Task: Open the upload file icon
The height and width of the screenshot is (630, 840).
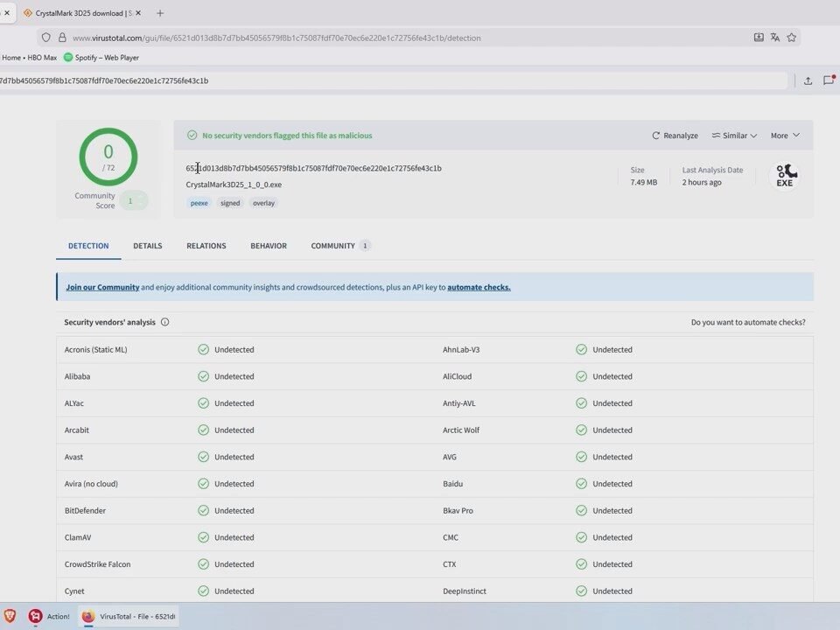Action: (x=808, y=80)
